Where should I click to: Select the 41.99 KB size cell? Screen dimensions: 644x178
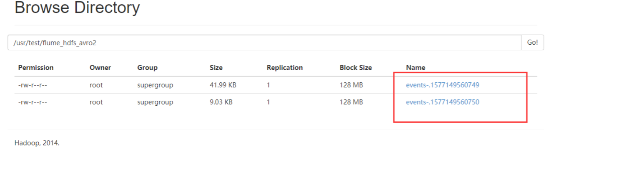(x=223, y=85)
